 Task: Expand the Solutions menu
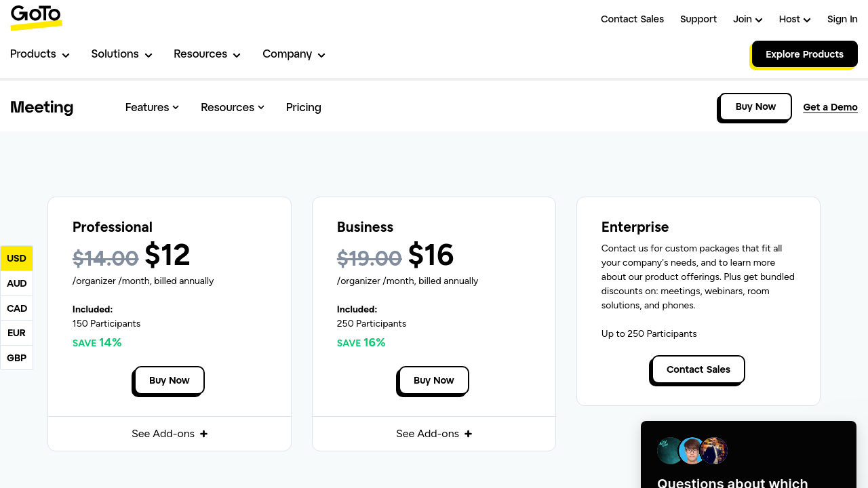(121, 54)
